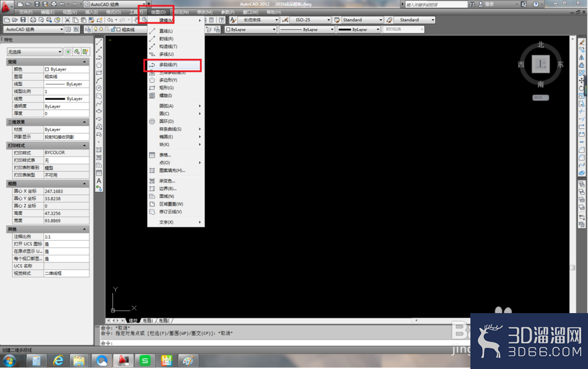Viewport: 588px width, 369px height.
Task: Choose 图案填充(H)... from the draw menu
Action: pos(176,171)
